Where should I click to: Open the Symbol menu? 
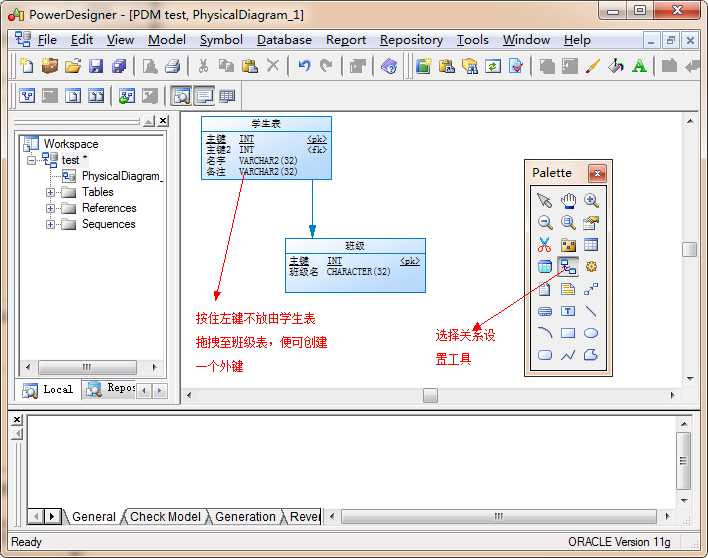pos(221,40)
